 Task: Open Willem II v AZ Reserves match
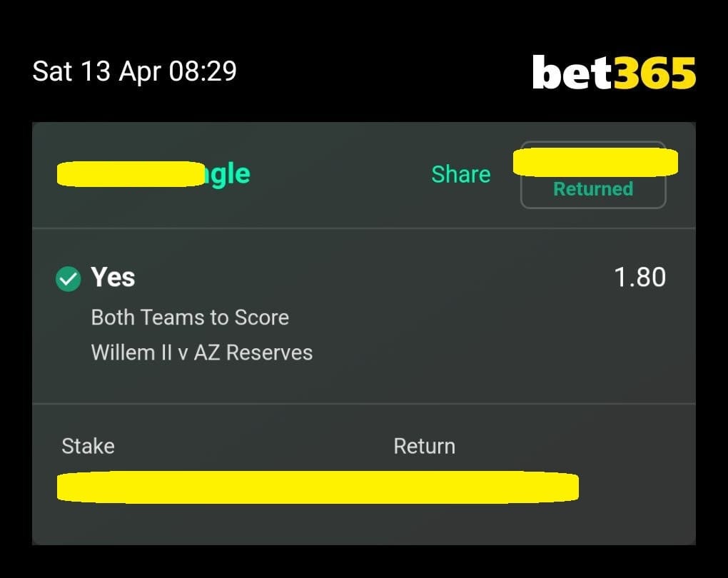tap(201, 353)
